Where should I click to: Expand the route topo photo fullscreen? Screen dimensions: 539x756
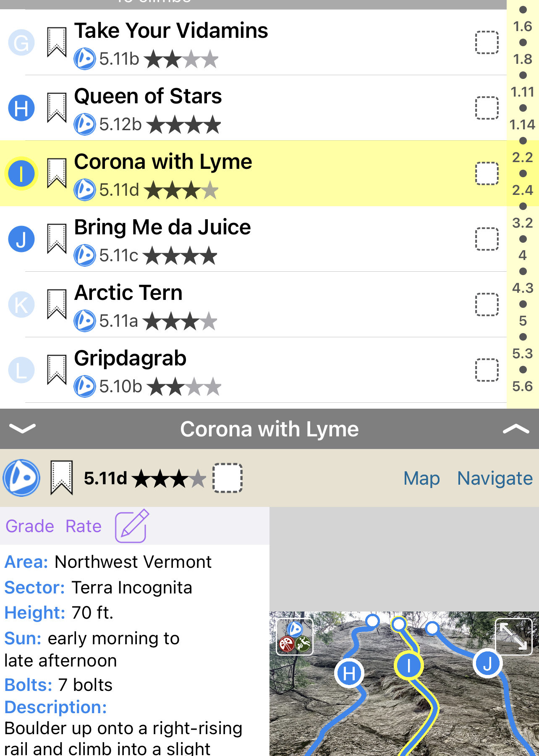coord(514,636)
